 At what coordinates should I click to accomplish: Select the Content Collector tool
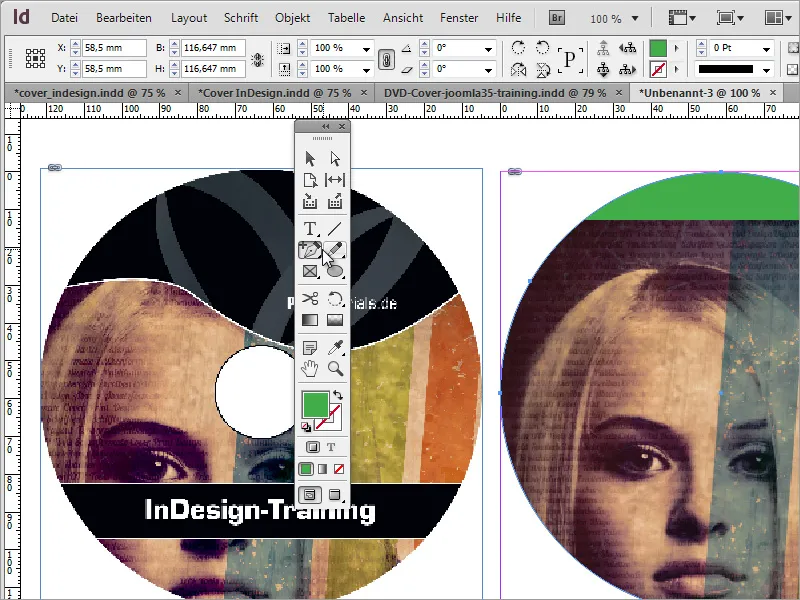click(310, 202)
